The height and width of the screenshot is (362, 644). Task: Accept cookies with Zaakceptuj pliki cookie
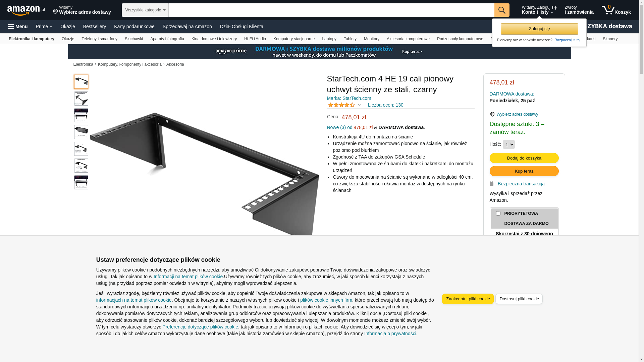pyautogui.click(x=468, y=299)
